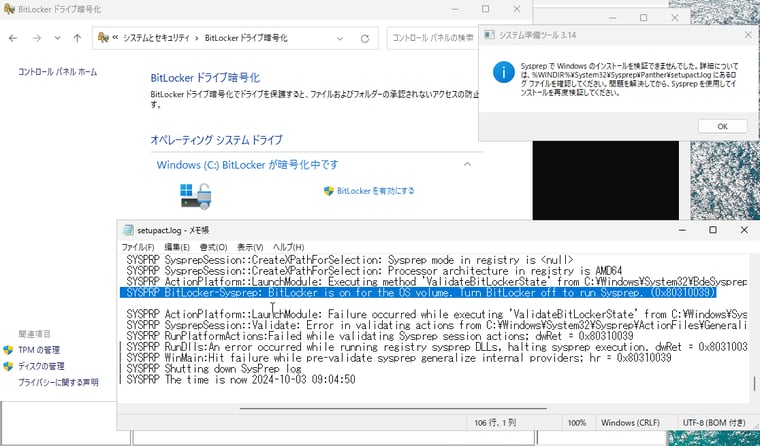Refresh the BitLocker control panel page

pyautogui.click(x=364, y=38)
